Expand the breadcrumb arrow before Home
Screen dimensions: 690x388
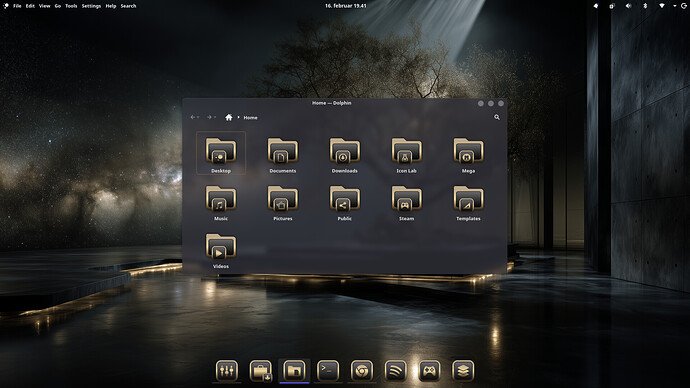tap(239, 117)
